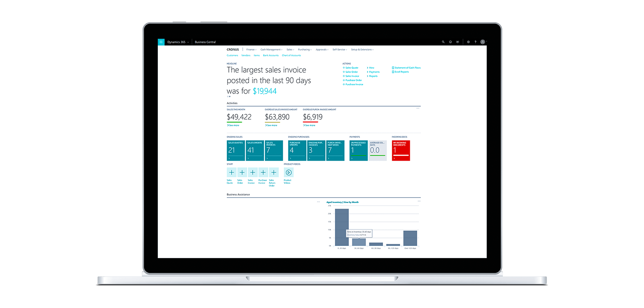This screenshot has height=308, width=644.
Task: Expand the Reports actions group
Action: pyautogui.click(x=372, y=76)
